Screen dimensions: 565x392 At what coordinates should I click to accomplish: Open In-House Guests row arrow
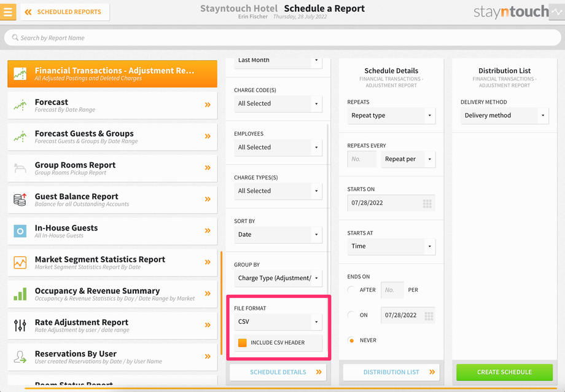(x=208, y=230)
